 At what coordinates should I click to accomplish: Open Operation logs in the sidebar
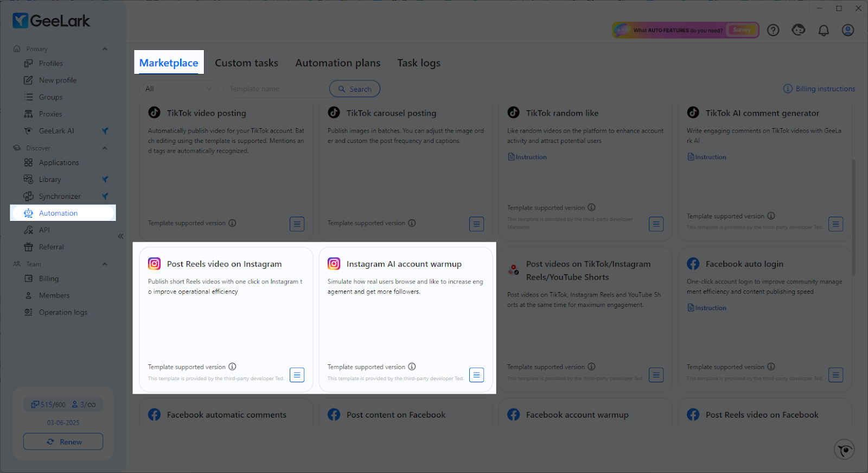tap(63, 312)
